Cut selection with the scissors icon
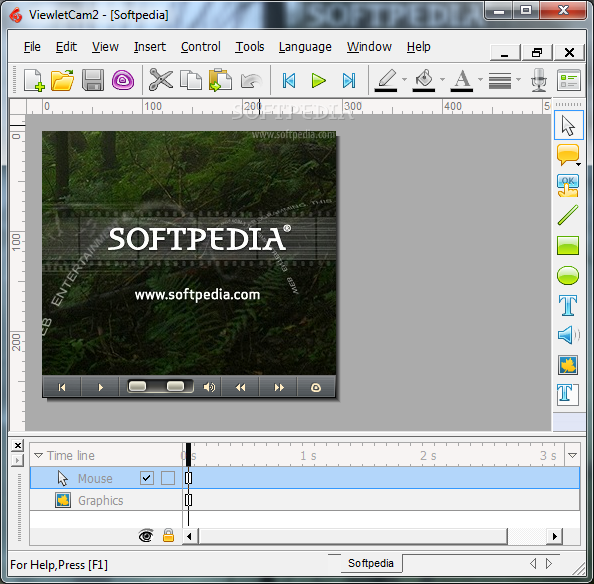 [161, 80]
